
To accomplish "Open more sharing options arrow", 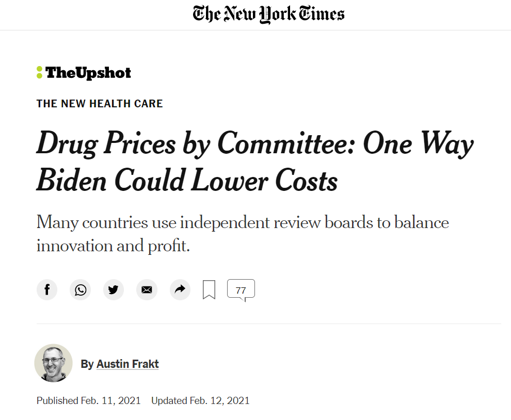I will [180, 290].
